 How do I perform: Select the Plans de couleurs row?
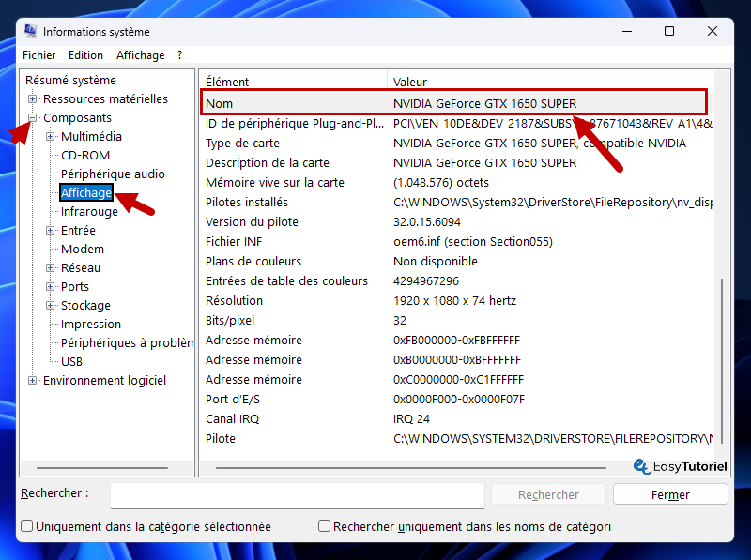pyautogui.click(x=456, y=262)
